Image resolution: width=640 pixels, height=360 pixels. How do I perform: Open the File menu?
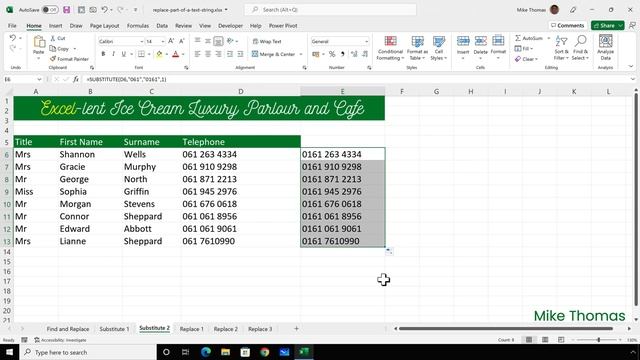tap(12, 26)
